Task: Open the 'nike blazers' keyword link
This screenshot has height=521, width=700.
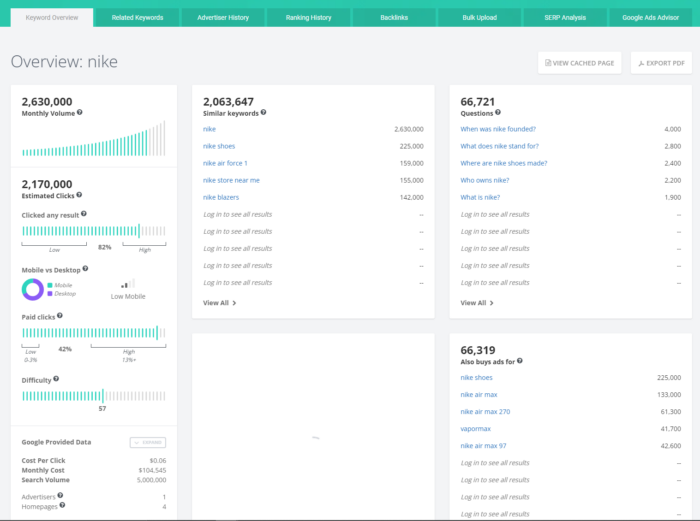Action: [x=221, y=197]
